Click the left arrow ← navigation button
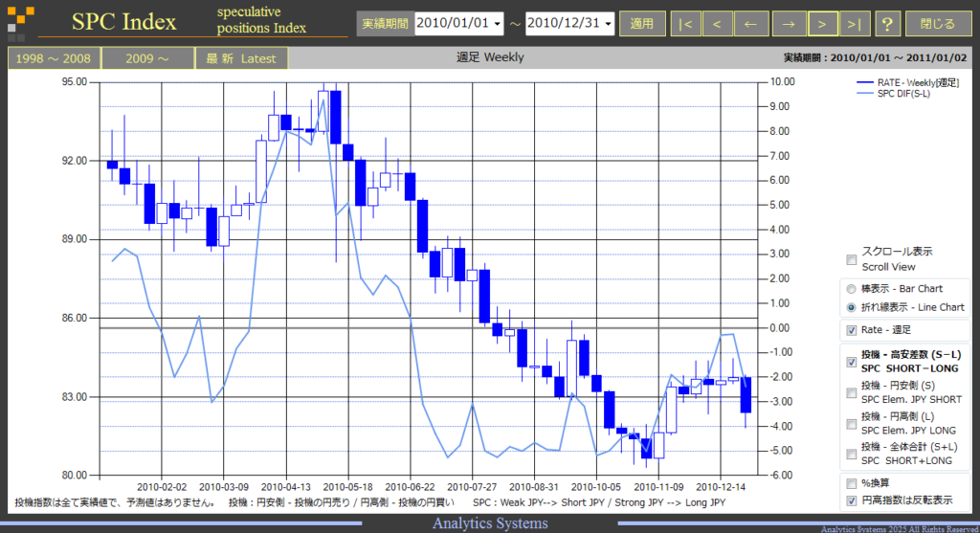Image resolution: width=980 pixels, height=533 pixels. pyautogui.click(x=750, y=24)
